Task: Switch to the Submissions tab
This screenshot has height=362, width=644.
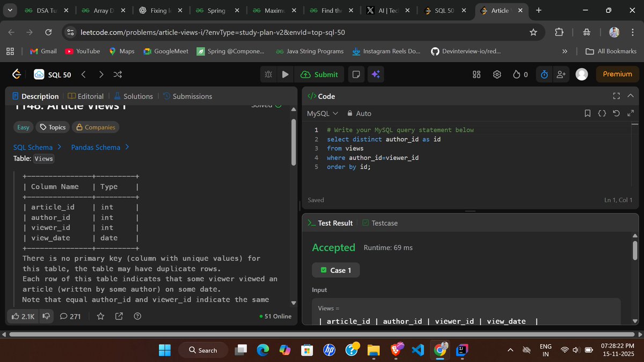Action: 187,96
